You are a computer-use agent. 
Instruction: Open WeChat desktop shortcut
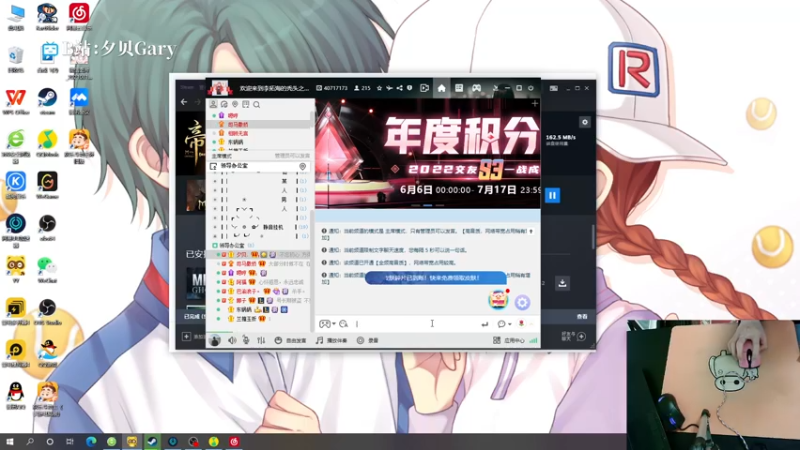tap(47, 269)
